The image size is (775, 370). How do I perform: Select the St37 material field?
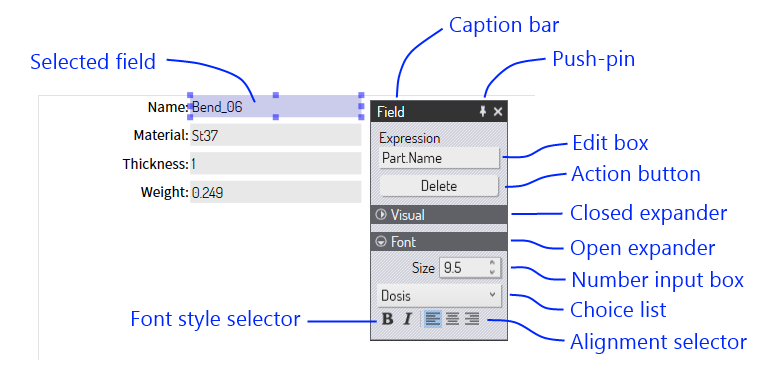pos(275,135)
